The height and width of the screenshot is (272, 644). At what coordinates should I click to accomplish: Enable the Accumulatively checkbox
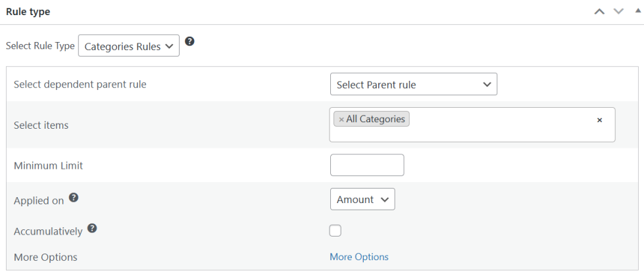[x=335, y=231]
